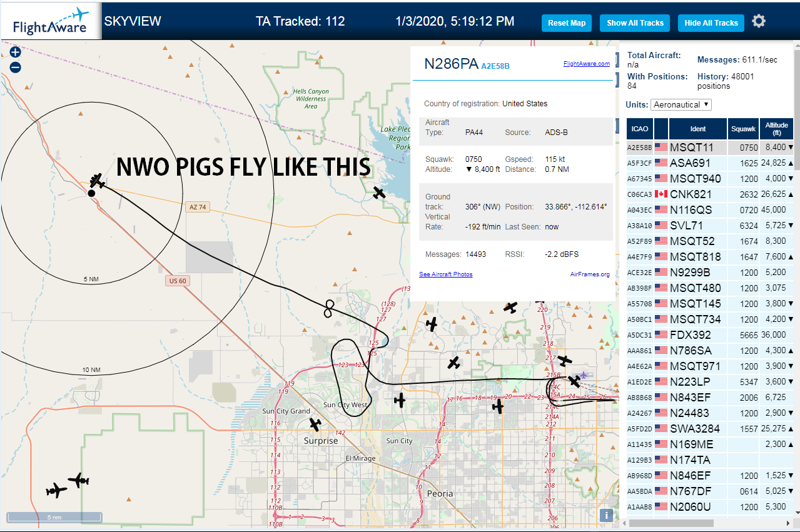Click Show All Tracks
Screen dimensions: 800x532
[x=635, y=23]
